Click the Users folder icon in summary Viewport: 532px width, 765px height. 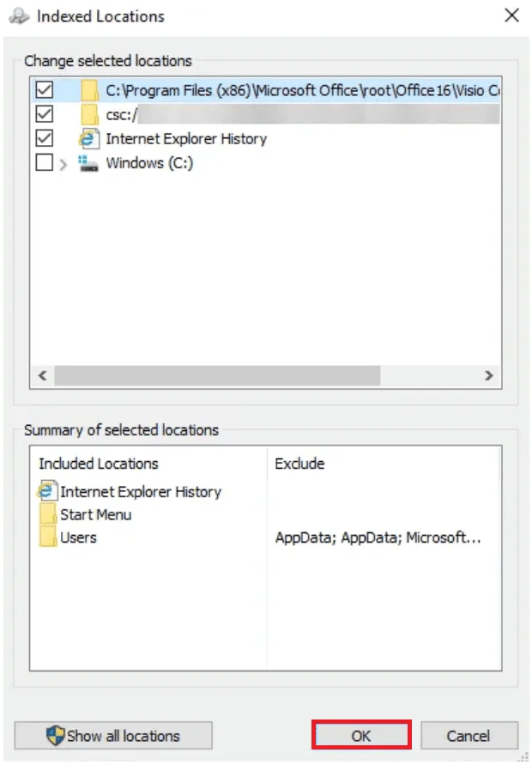point(48,538)
